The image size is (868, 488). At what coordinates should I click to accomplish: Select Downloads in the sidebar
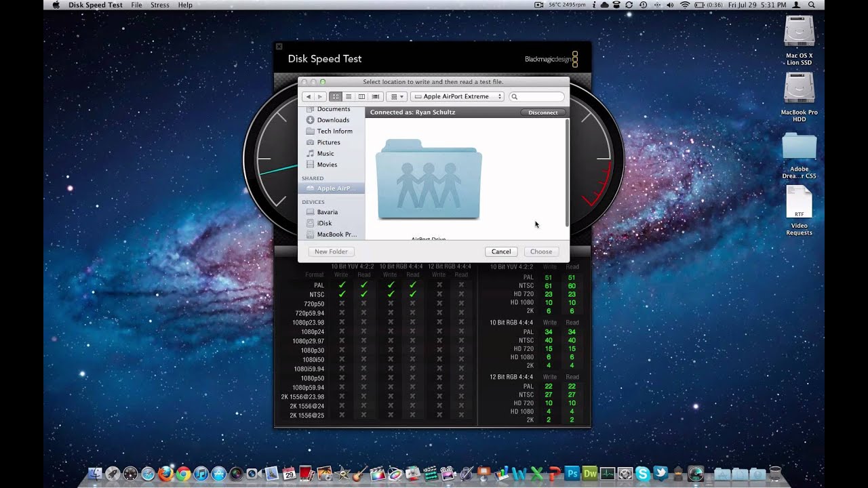(x=333, y=120)
